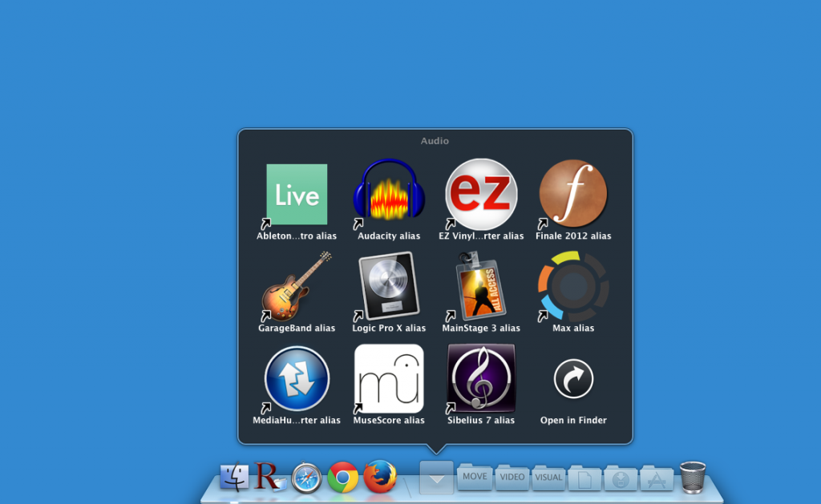
Task: Collapse the open Audio stack in Dock
Action: coord(437,478)
